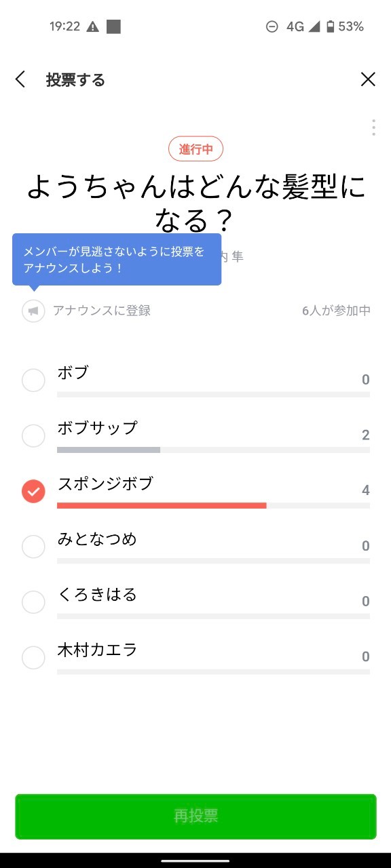Tap the back arrow next to 投票する

(20, 80)
